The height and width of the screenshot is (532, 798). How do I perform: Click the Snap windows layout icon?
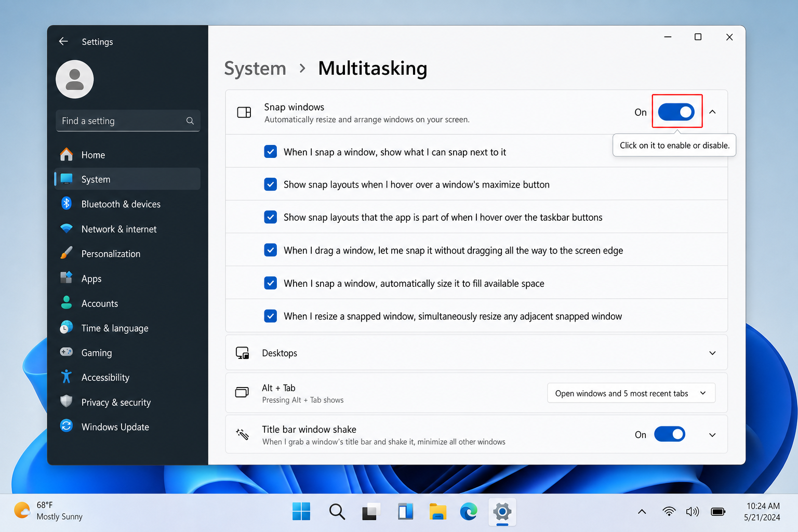coord(244,112)
